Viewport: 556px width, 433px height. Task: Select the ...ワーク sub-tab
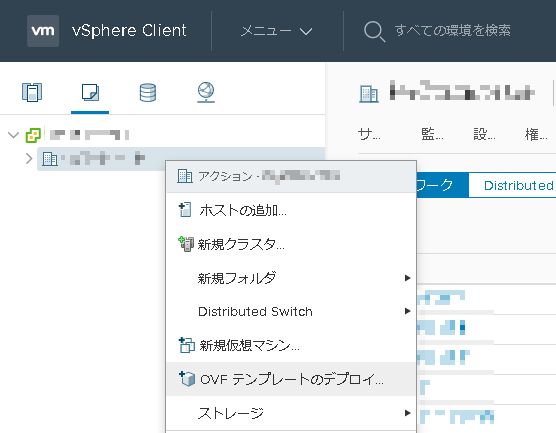(x=442, y=185)
